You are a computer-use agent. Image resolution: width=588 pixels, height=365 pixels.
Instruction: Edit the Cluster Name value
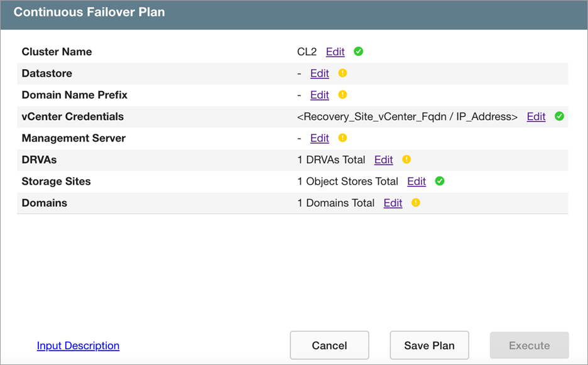[335, 52]
